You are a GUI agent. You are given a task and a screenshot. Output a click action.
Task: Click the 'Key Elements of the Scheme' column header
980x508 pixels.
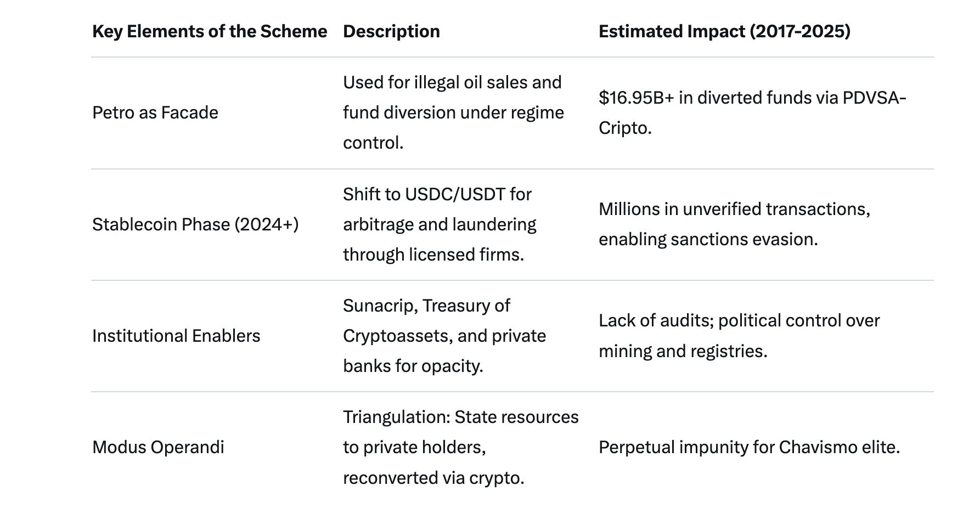(210, 31)
